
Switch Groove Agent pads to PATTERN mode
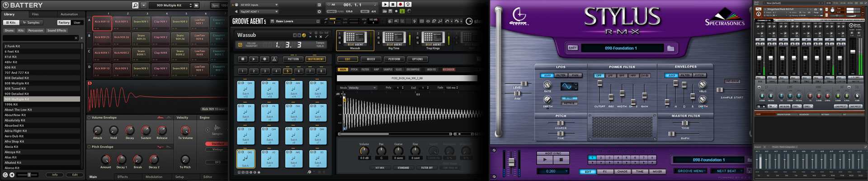click(293, 59)
